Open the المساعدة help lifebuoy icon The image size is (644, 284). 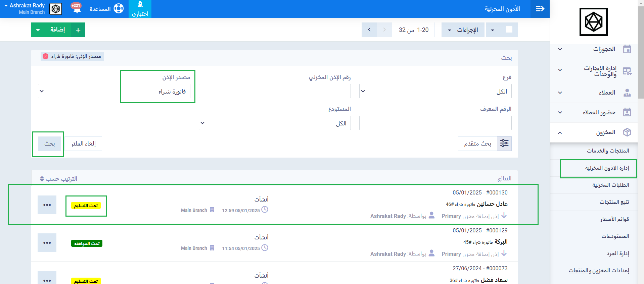pos(119,8)
